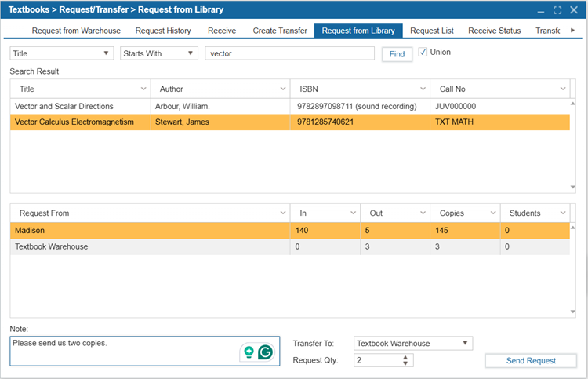Select the Vector and Scalar Directions row
Image resolution: width=588 pixels, height=379 pixels.
click(290, 106)
